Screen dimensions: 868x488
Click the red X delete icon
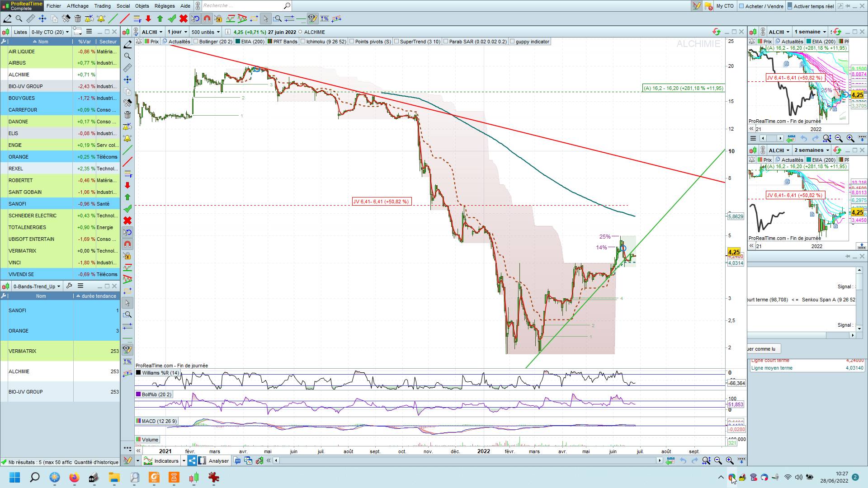click(184, 19)
